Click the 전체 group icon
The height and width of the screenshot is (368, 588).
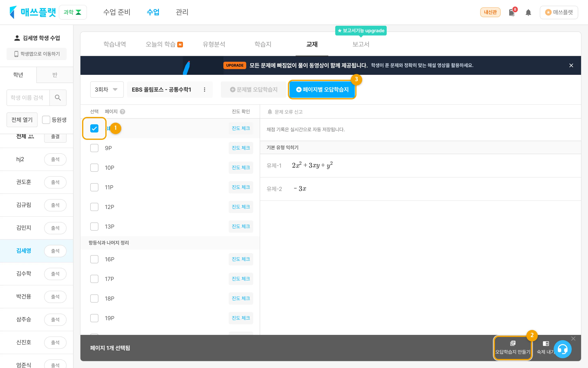click(31, 137)
